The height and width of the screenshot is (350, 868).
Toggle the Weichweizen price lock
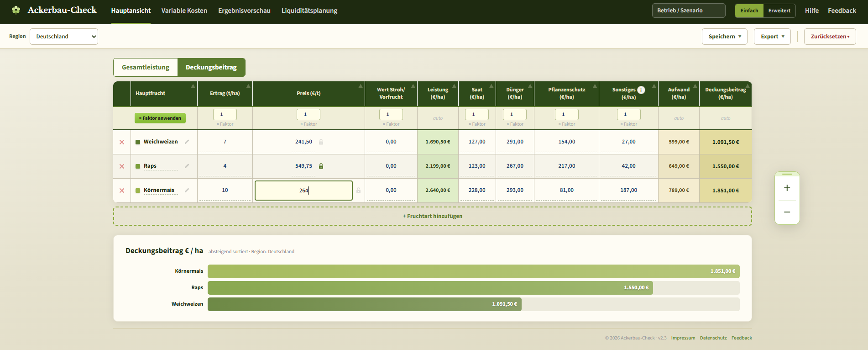tap(321, 142)
